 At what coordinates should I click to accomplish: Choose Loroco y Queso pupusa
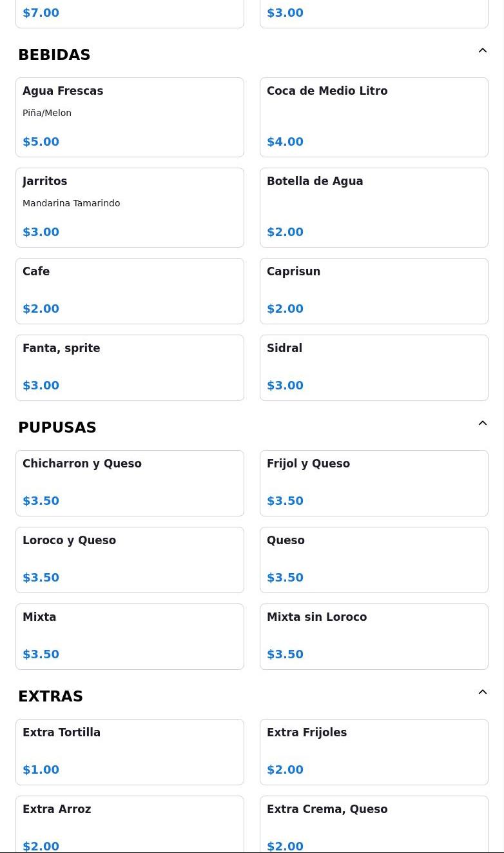130,560
